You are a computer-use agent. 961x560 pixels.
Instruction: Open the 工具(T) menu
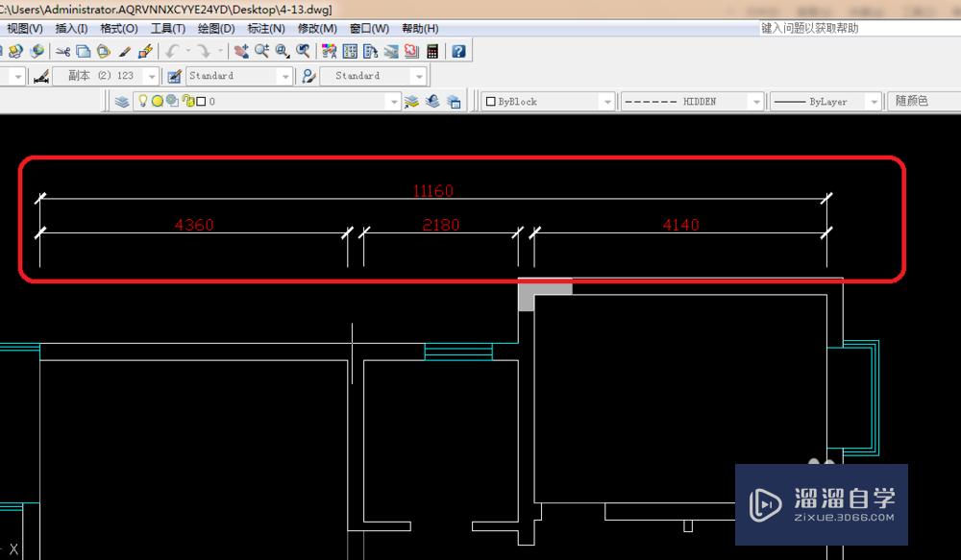click(x=168, y=28)
